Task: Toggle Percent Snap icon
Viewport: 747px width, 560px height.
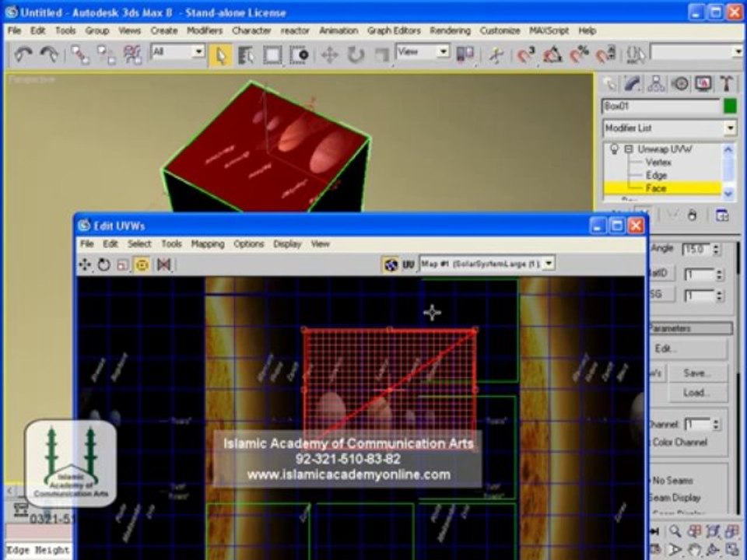Action: click(579, 54)
